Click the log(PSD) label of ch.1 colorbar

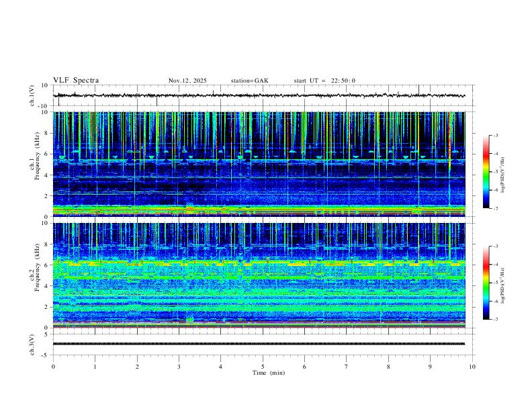(503, 175)
